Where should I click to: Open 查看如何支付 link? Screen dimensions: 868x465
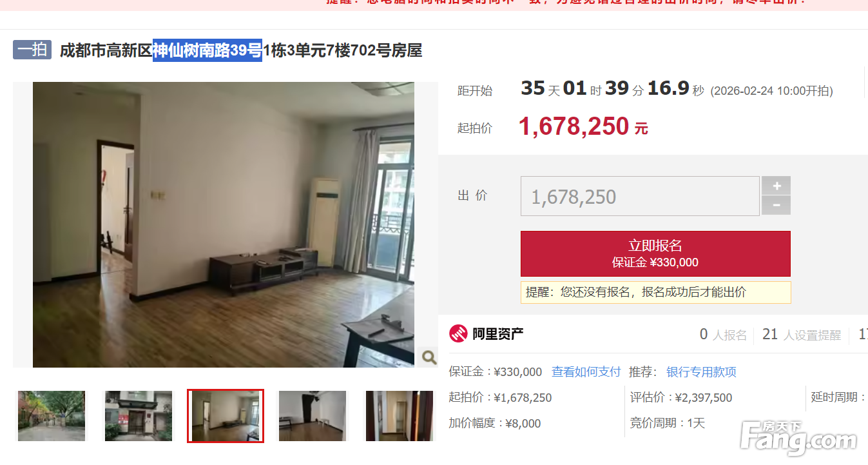pos(586,371)
